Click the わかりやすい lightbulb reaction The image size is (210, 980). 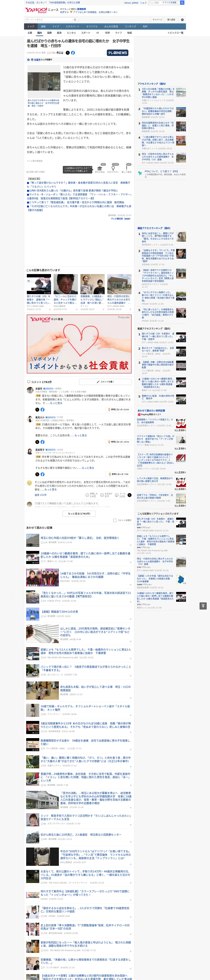click(113, 168)
